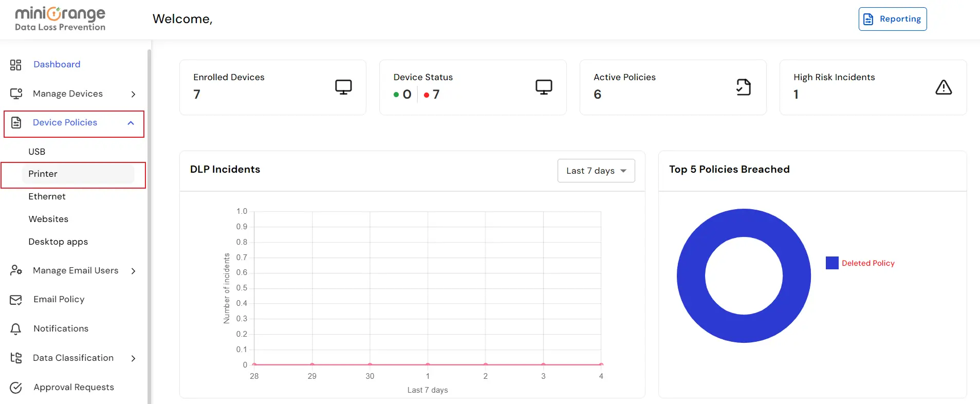Screen dimensions: 980x404
Task: Click the chart data point at date 30
Action: point(370,364)
